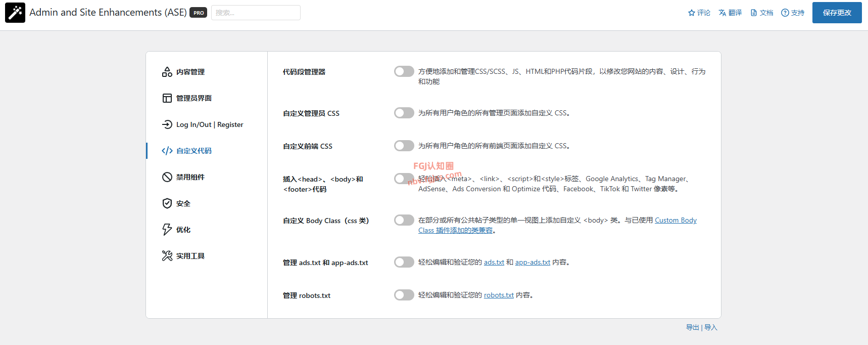
Task: Click the 管理 ads.txt 和 app-ads.txt label
Action: (x=325, y=263)
